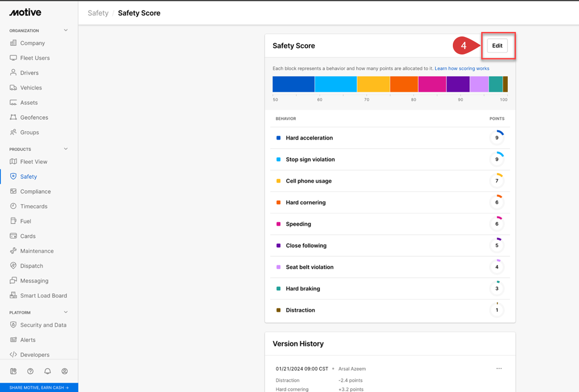The width and height of the screenshot is (579, 392).
Task: Click Share Motive, Earn Cash banner
Action: [x=39, y=387]
